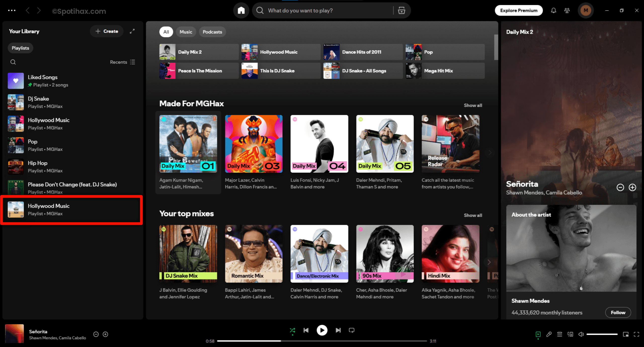This screenshot has height=347, width=644.
Task: Toggle shuffle in the player bar
Action: 292,330
